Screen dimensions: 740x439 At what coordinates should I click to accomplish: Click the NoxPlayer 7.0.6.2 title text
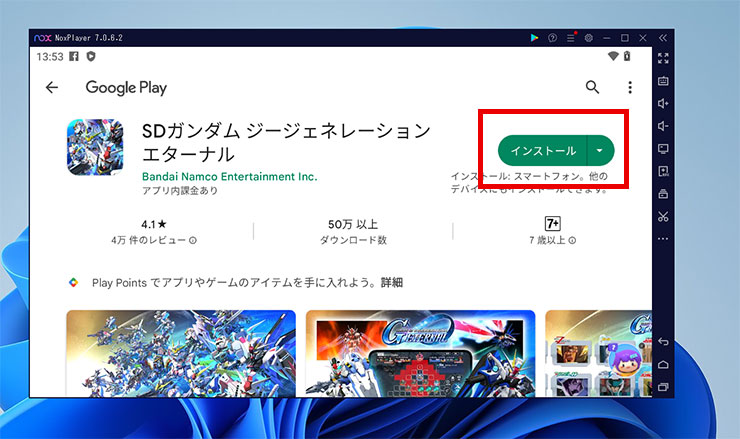(89, 38)
